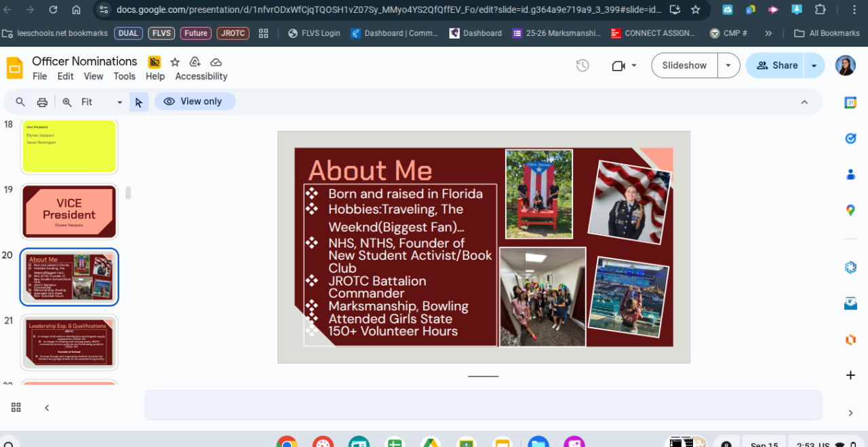Open grid view of slides
This screenshot has width=868, height=447.
click(x=16, y=407)
